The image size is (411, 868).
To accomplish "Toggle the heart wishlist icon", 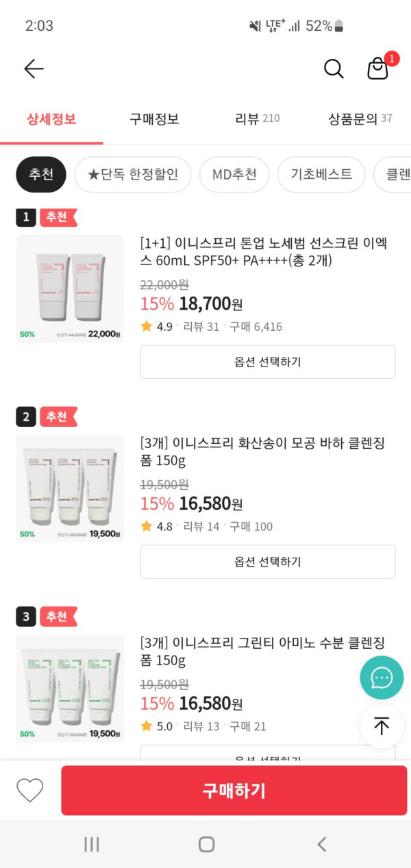I will click(30, 791).
